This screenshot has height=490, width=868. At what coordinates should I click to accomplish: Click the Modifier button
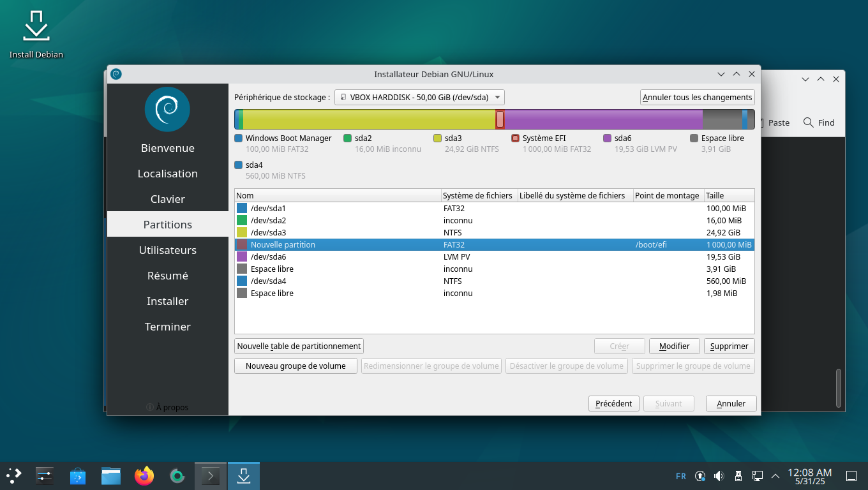click(675, 346)
